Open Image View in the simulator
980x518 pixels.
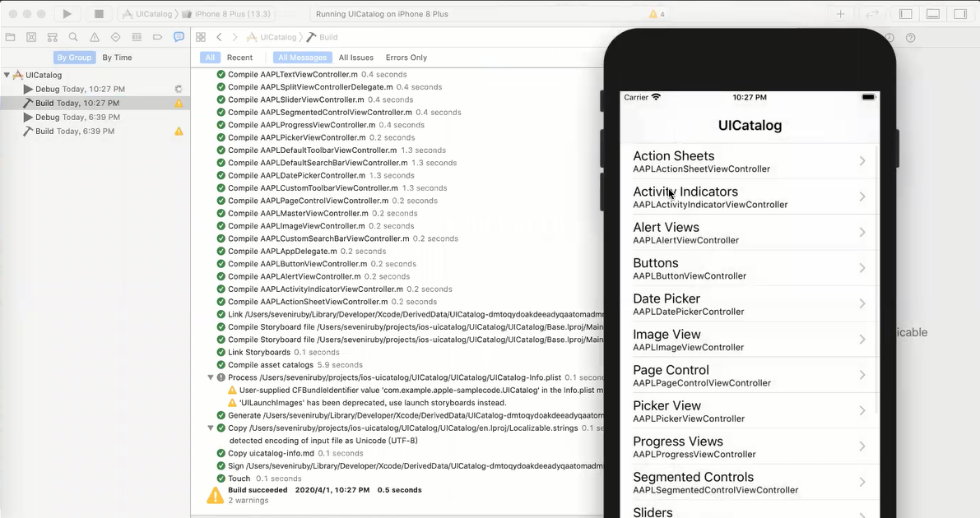click(x=750, y=340)
